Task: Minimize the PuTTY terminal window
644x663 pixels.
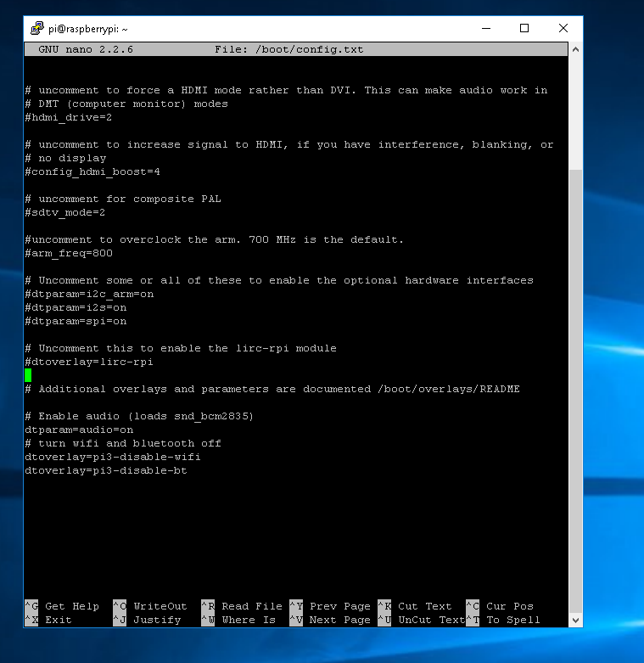Action: (x=485, y=28)
